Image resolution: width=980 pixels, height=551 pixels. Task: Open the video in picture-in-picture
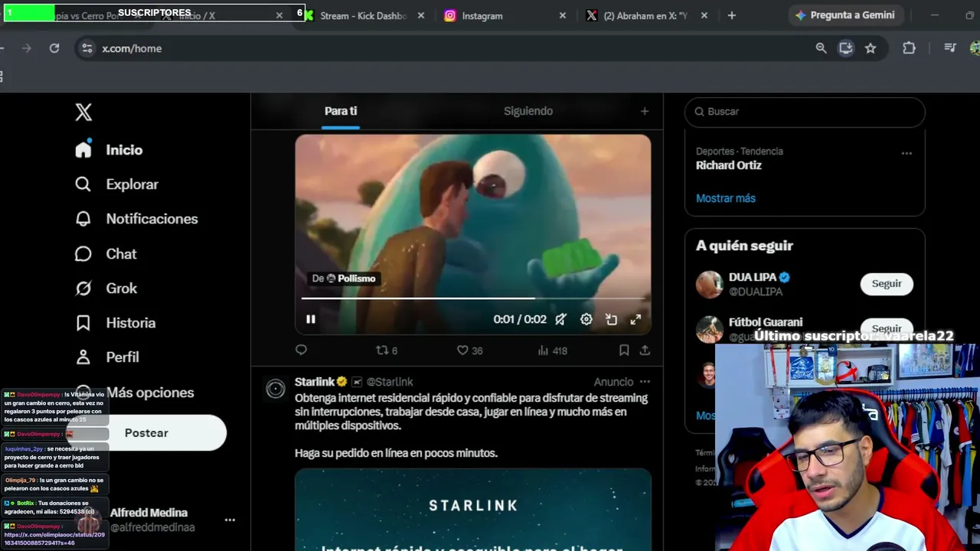(611, 320)
